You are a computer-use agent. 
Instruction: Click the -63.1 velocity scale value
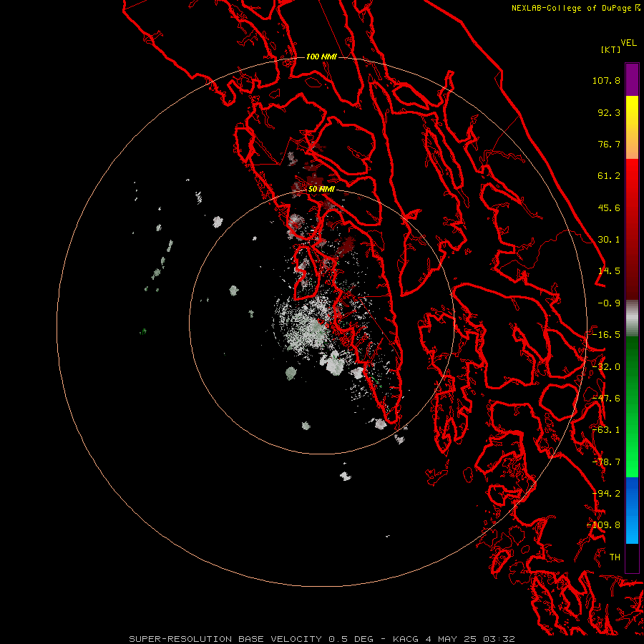(x=606, y=430)
